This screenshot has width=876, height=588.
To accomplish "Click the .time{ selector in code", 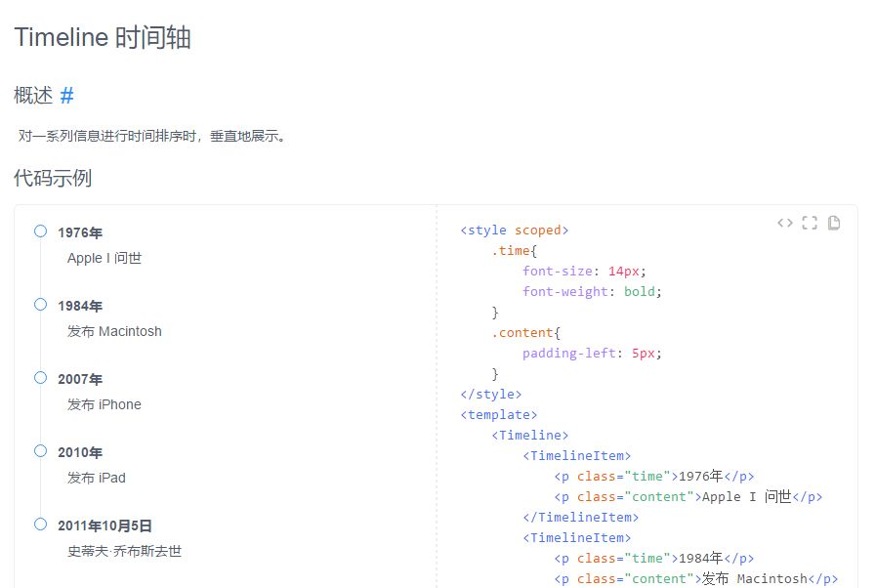I will [514, 250].
